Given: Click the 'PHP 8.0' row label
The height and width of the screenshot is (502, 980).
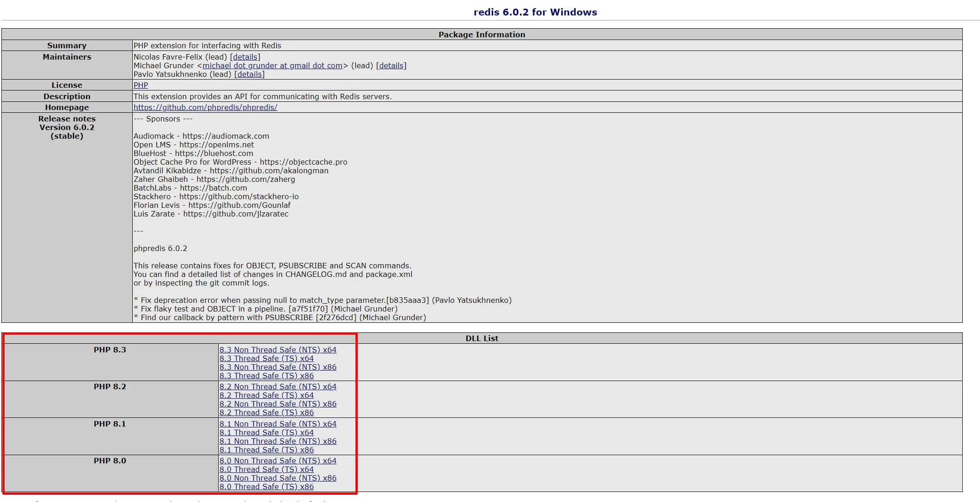Looking at the screenshot, I should (110, 461).
